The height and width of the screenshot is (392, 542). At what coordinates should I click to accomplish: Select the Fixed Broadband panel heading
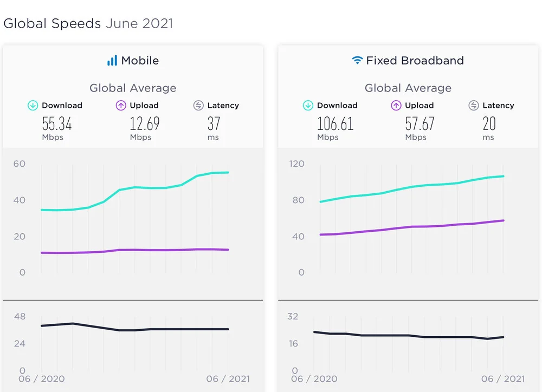[x=415, y=61]
